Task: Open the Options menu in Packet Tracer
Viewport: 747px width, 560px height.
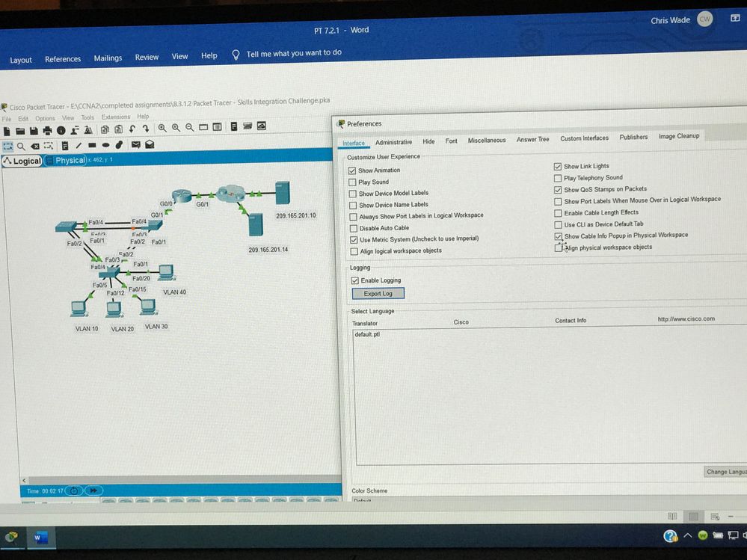Action: (45, 118)
